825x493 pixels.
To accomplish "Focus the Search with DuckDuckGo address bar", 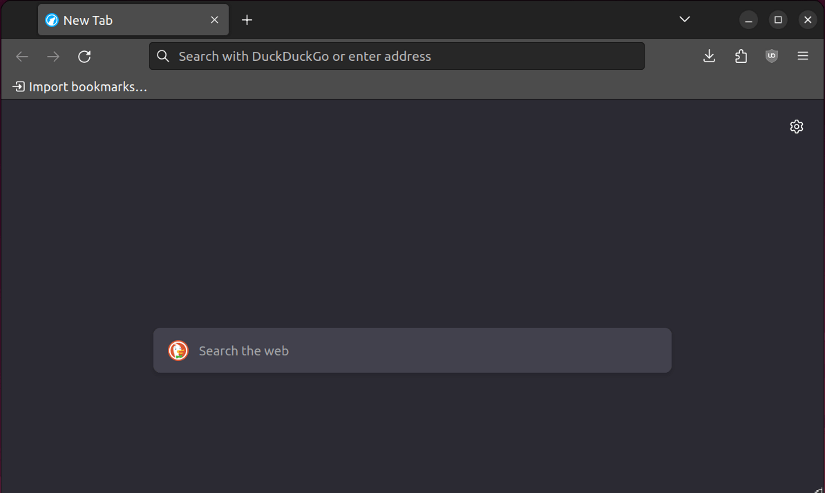I will [x=397, y=56].
